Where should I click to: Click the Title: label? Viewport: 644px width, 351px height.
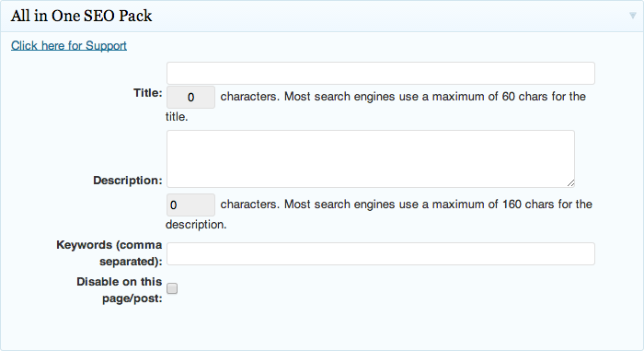click(x=148, y=93)
